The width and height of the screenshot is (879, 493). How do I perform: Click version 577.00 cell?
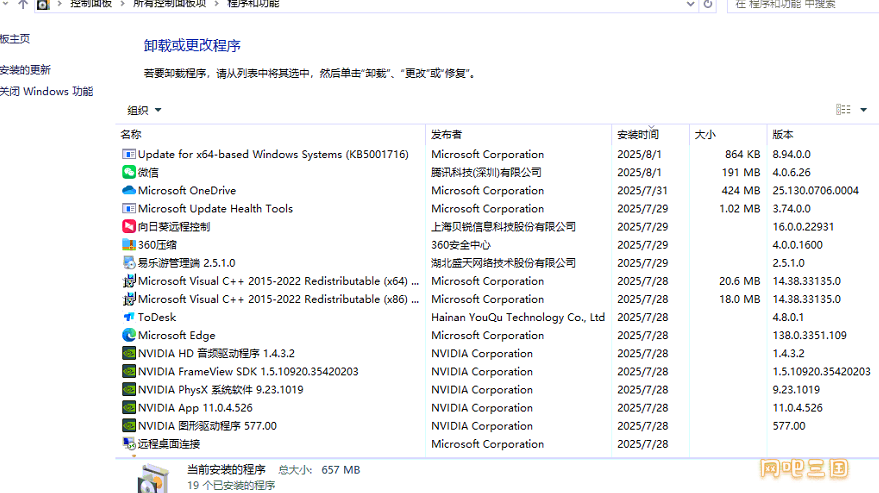789,426
